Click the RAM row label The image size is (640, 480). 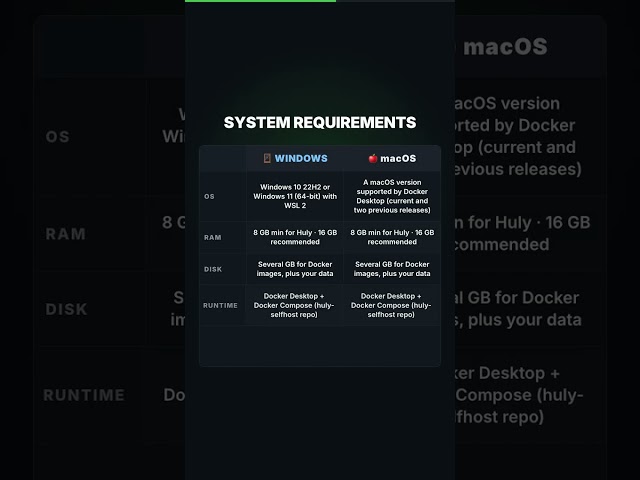point(213,238)
